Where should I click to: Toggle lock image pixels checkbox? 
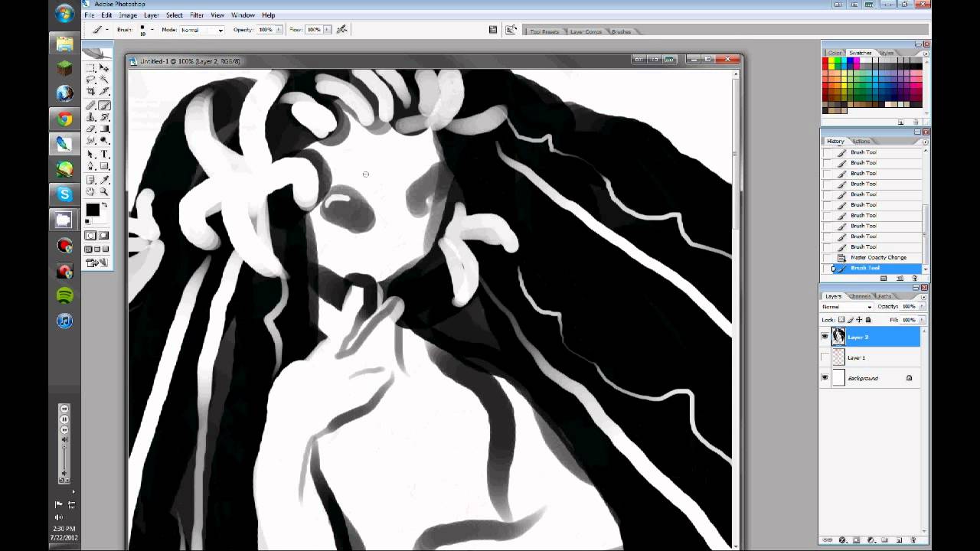click(850, 320)
